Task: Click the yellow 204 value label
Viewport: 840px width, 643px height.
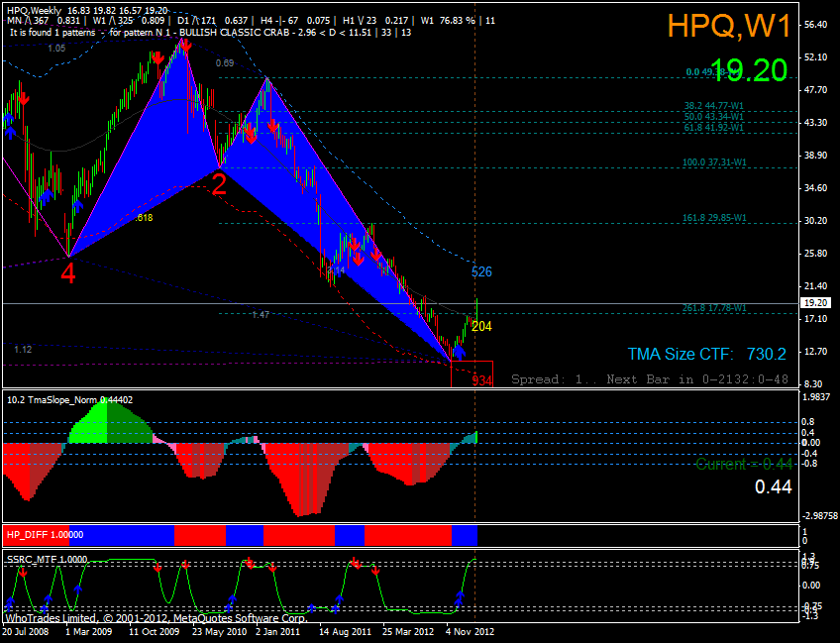Action: 481,326
